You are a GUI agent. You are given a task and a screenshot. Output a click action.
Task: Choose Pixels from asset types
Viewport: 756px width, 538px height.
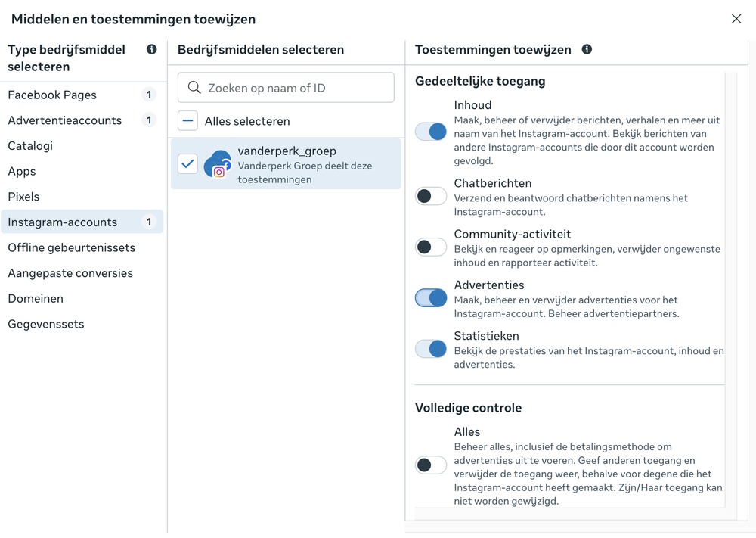click(23, 197)
